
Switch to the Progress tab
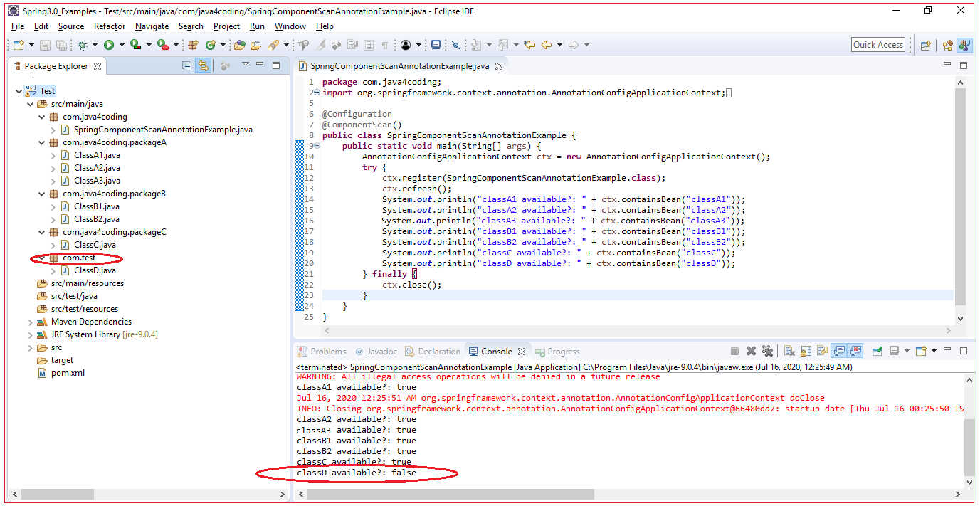pyautogui.click(x=557, y=351)
